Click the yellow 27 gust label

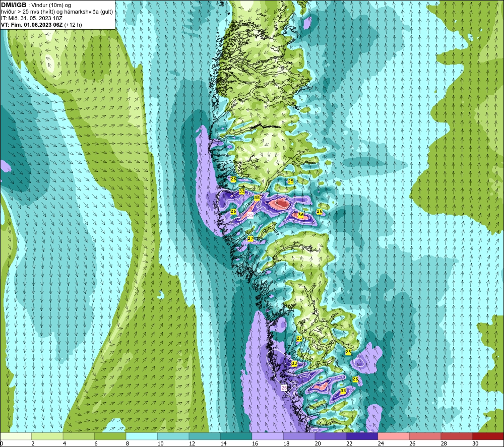pos(250,239)
